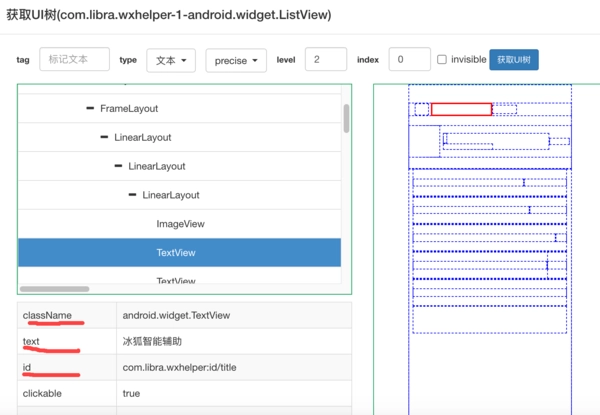This screenshot has height=415, width=600.
Task: Select the ImageView tree node
Action: click(x=180, y=224)
